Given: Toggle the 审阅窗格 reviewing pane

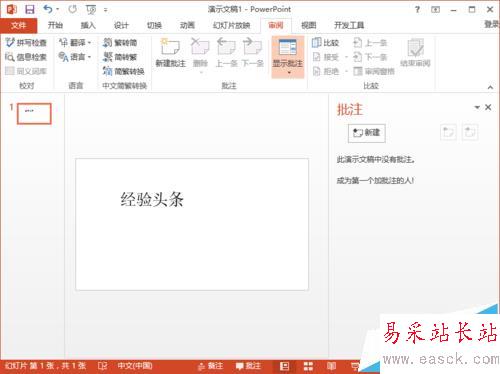Looking at the screenshot, I should 374,71.
